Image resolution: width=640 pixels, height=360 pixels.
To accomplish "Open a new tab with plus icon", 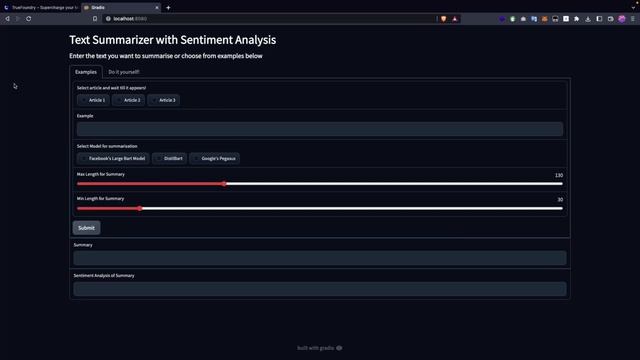I will pos(168,7).
